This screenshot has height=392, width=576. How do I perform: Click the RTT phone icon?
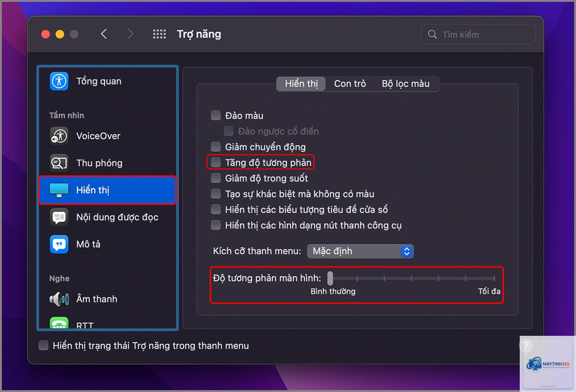click(59, 323)
